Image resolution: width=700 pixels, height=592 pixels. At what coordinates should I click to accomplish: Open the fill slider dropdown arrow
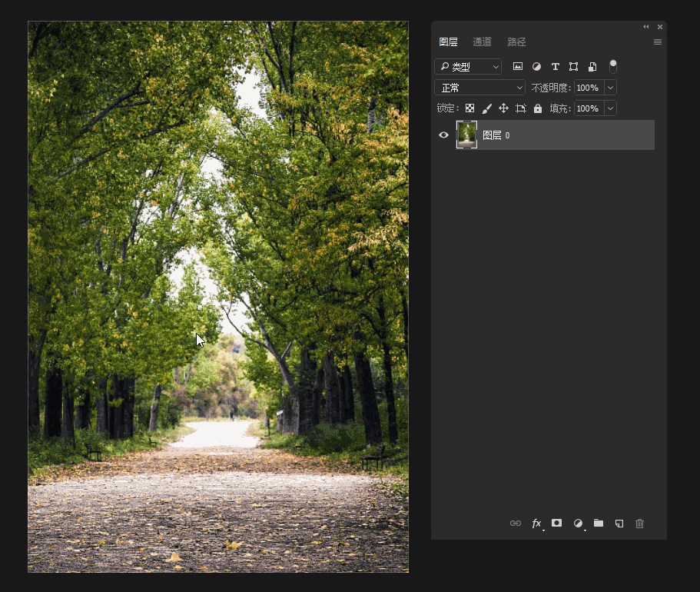point(610,108)
